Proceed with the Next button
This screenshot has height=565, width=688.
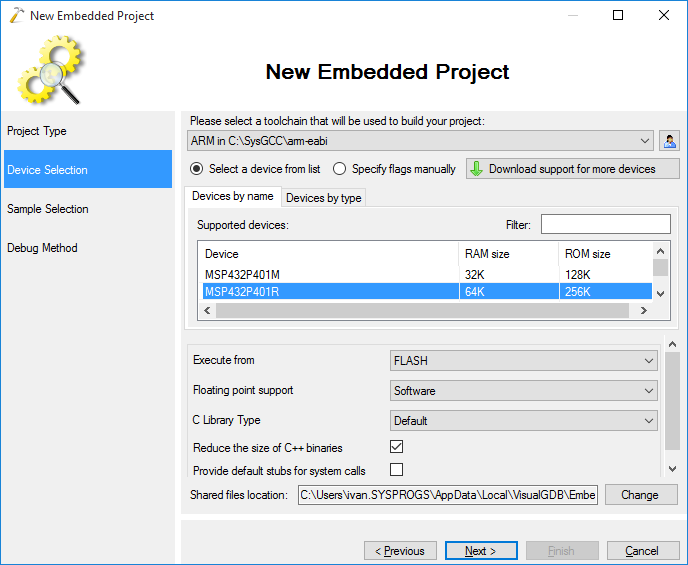pos(481,551)
